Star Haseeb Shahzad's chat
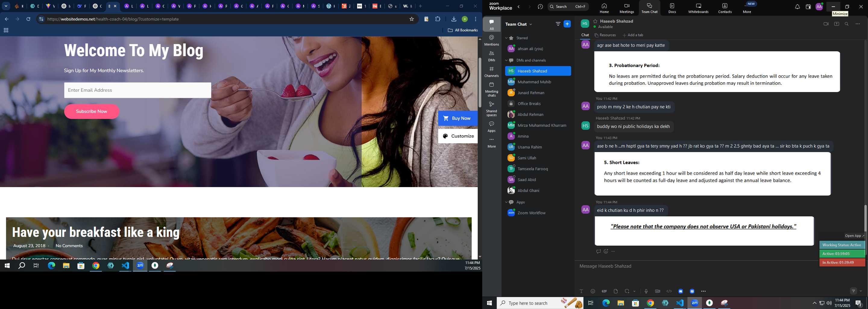Viewport: 868px width, 309px height. pos(596,21)
